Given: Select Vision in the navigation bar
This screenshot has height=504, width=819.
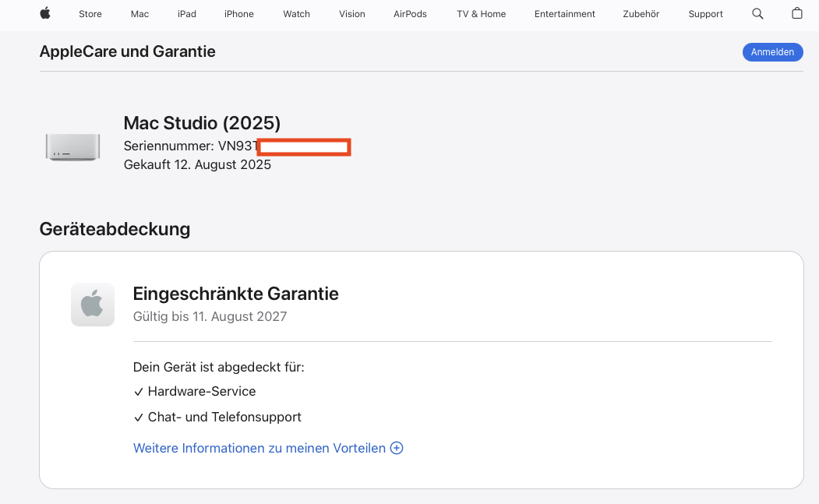Looking at the screenshot, I should [352, 14].
